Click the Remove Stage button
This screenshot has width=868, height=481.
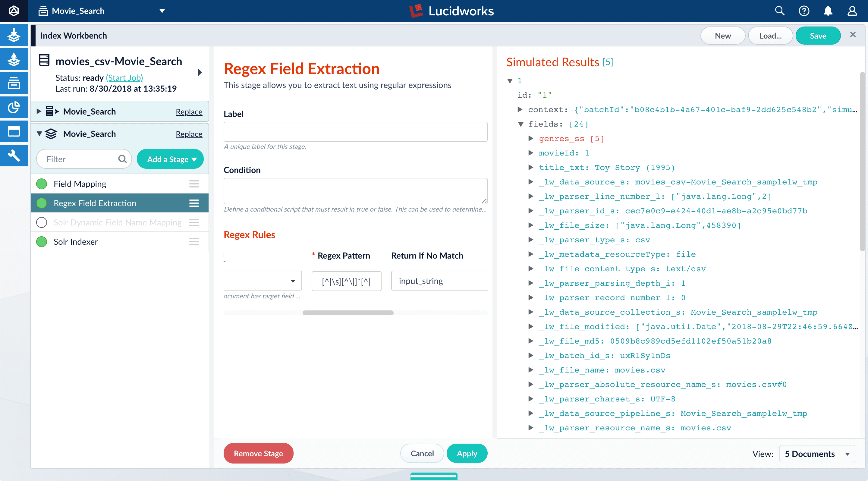[x=259, y=453]
